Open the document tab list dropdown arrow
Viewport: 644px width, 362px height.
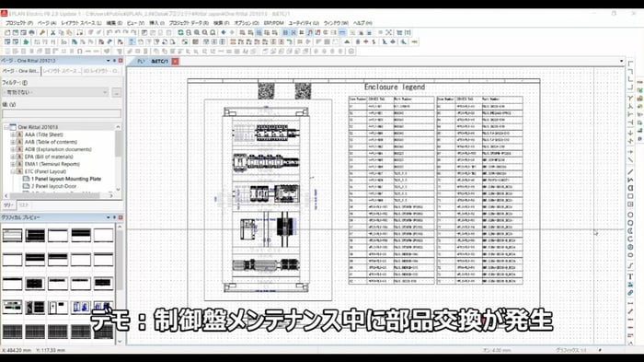coord(621,62)
